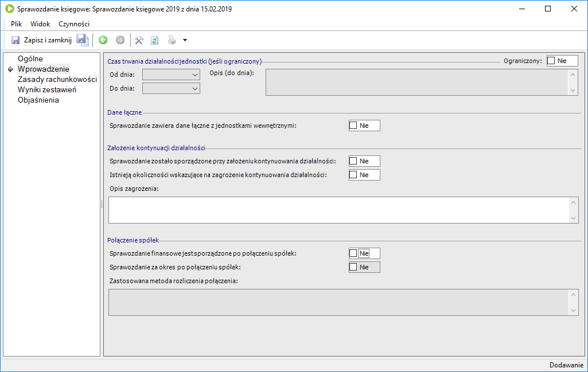Click the refresh document icon

click(155, 40)
